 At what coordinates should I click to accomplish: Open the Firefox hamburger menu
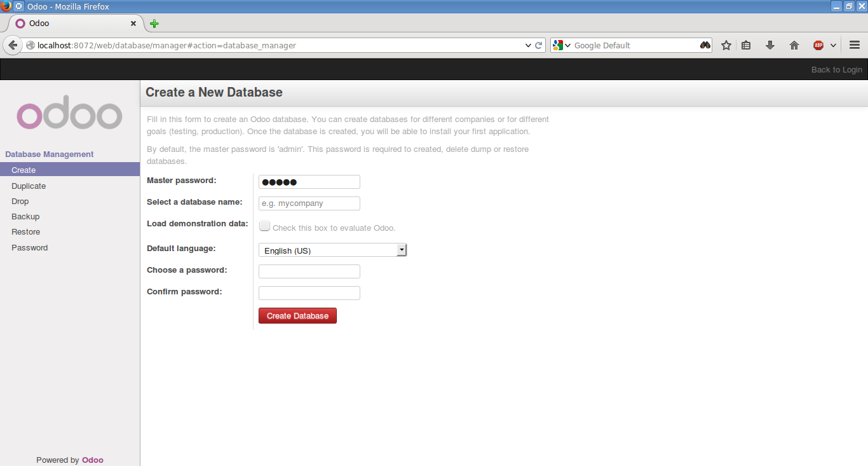click(x=855, y=45)
